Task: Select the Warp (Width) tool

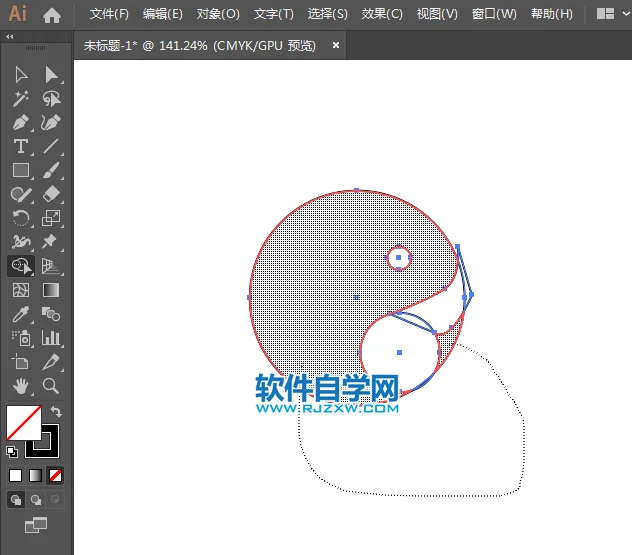Action: tap(21, 242)
